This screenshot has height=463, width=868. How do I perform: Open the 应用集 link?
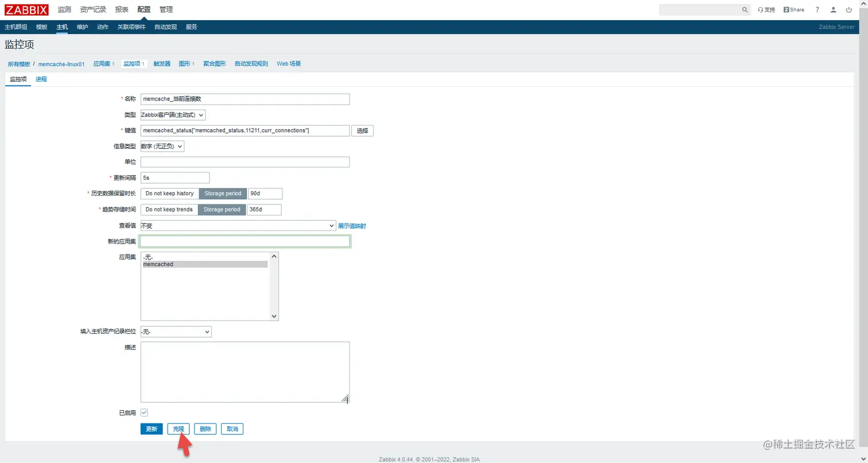[101, 64]
